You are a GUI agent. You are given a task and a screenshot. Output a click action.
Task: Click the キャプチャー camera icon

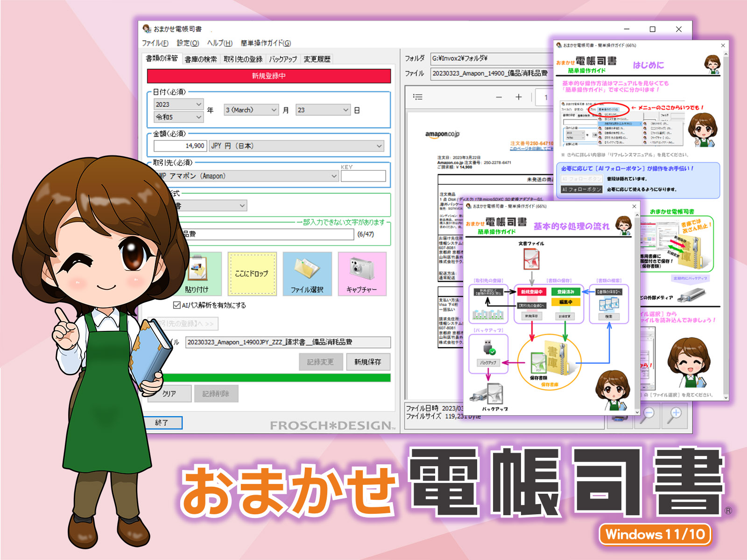coord(362,274)
